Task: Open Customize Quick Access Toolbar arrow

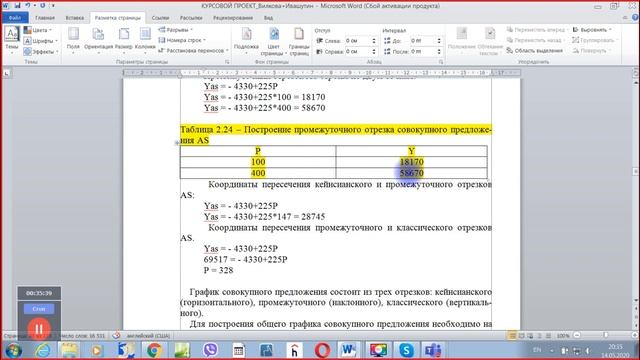Action: 53,6
